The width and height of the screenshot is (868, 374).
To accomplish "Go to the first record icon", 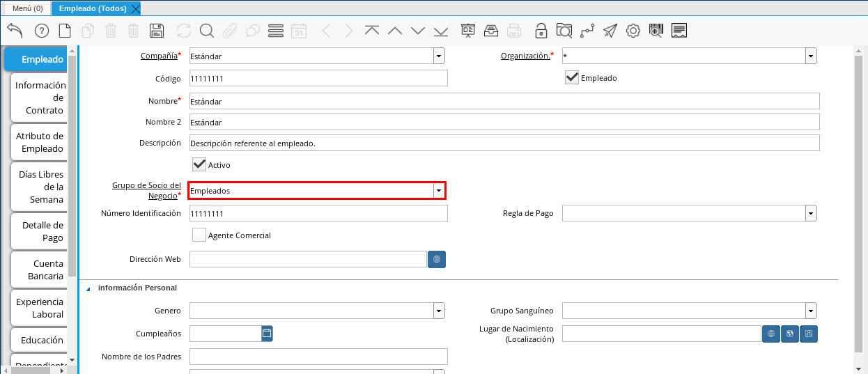I will click(372, 31).
